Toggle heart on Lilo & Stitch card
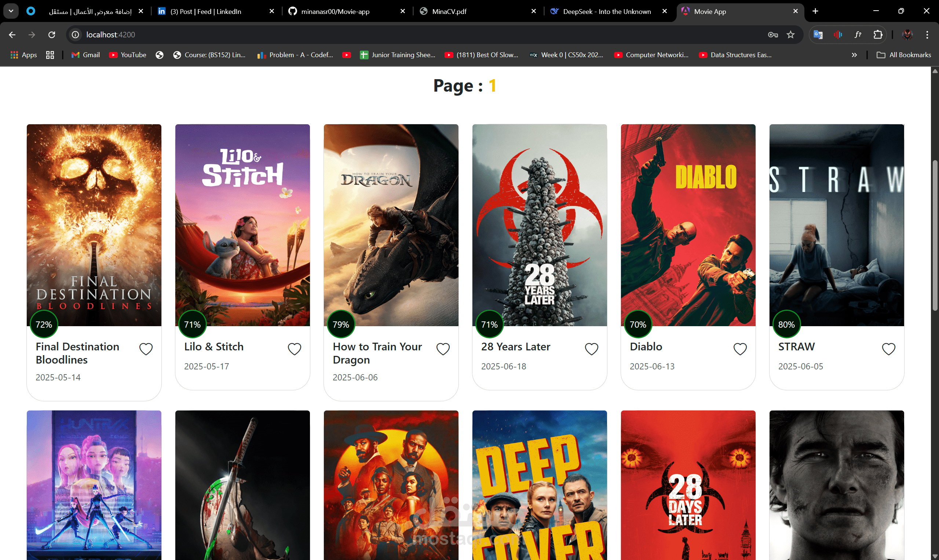 pos(295,349)
